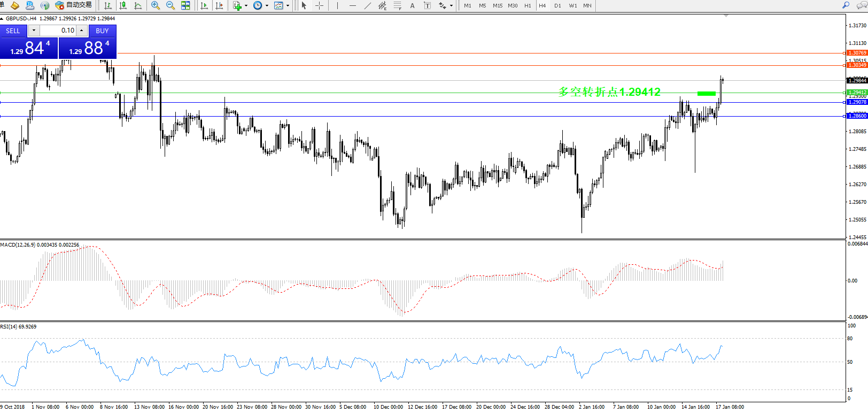The width and height of the screenshot is (868, 413).
Task: Toggle chart auto scroll
Action: (204, 5)
